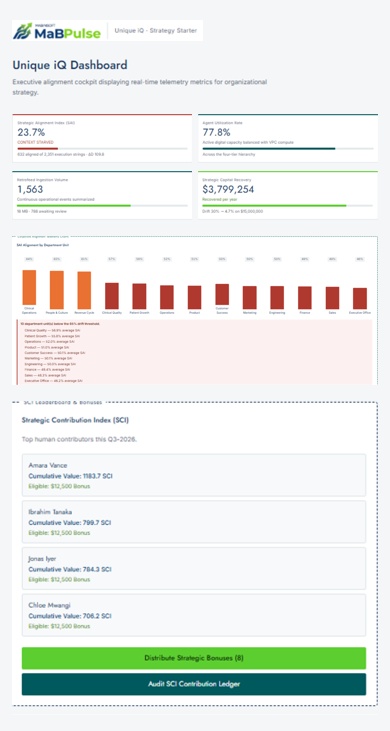Select the Unique iQ Dashboard heading
This screenshot has height=731, width=390.
[70, 65]
